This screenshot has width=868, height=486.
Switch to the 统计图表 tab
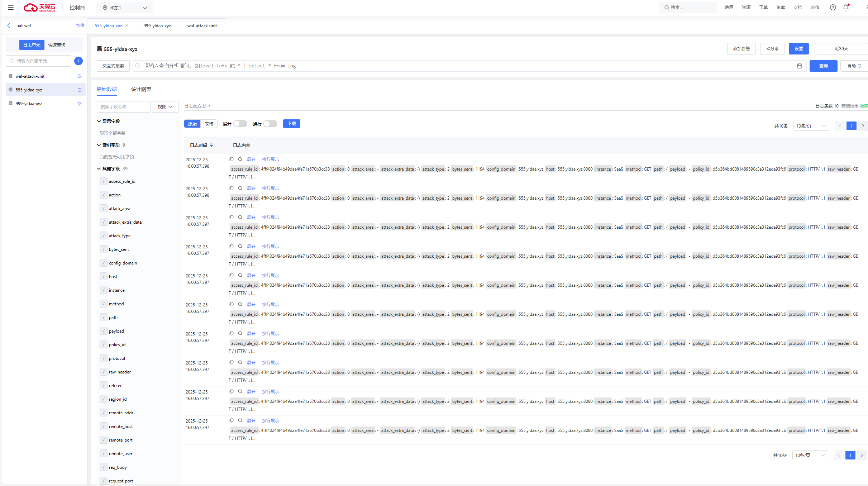tap(141, 89)
